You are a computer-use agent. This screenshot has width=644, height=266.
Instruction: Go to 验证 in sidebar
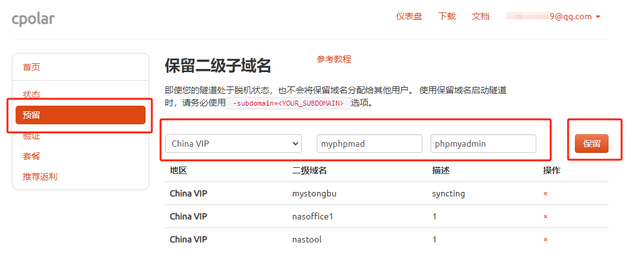coord(32,135)
